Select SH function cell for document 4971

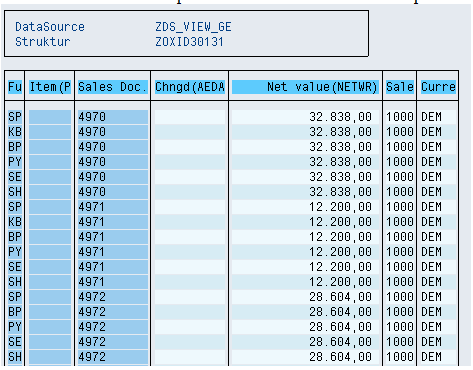15,282
